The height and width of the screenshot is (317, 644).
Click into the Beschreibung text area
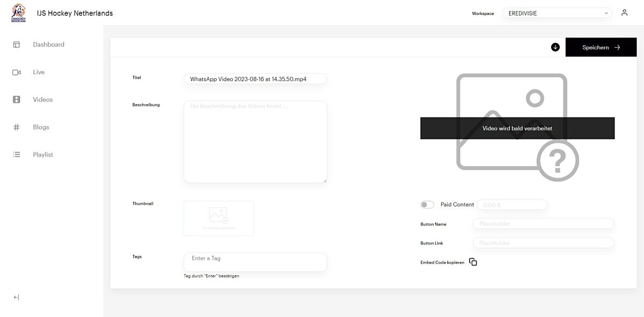click(255, 142)
